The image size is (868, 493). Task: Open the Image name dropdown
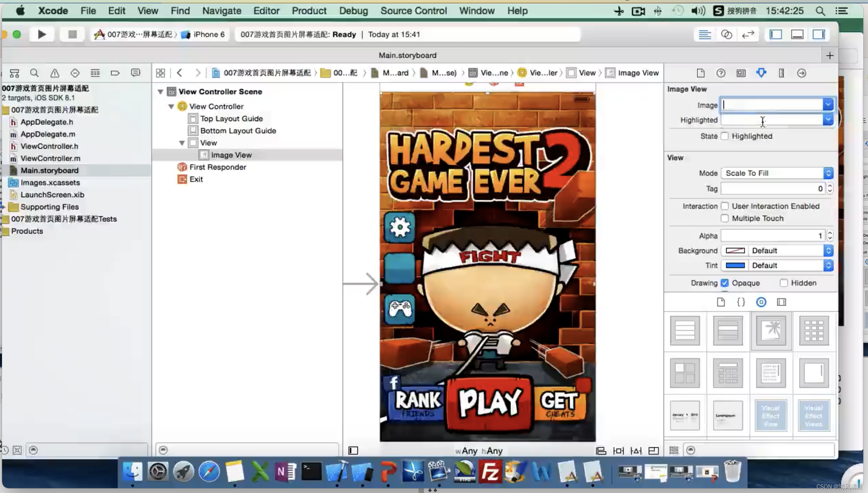[x=828, y=105]
